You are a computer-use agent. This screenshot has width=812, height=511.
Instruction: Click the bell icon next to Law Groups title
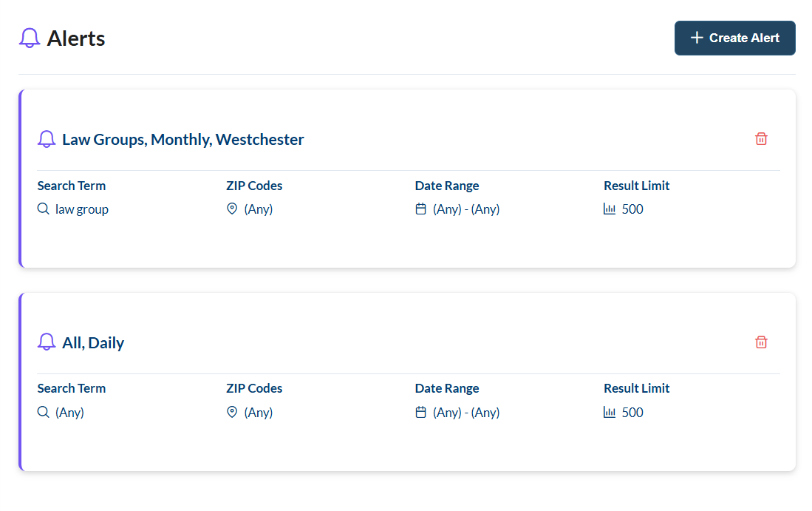tap(47, 139)
